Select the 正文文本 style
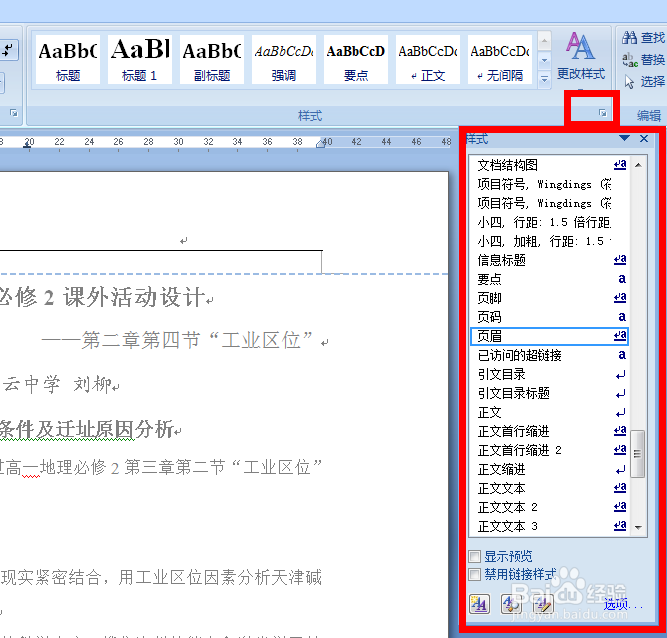The image size is (667, 638). coord(549,488)
